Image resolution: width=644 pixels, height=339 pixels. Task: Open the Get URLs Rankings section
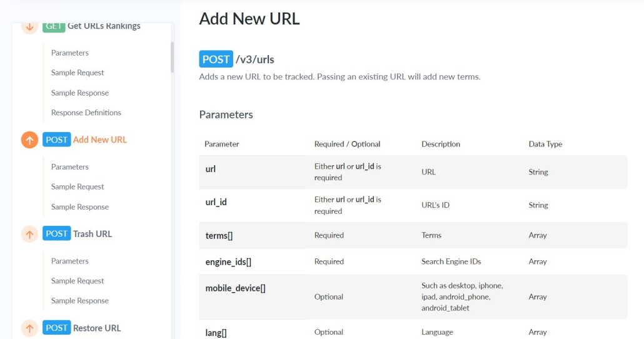click(x=104, y=26)
